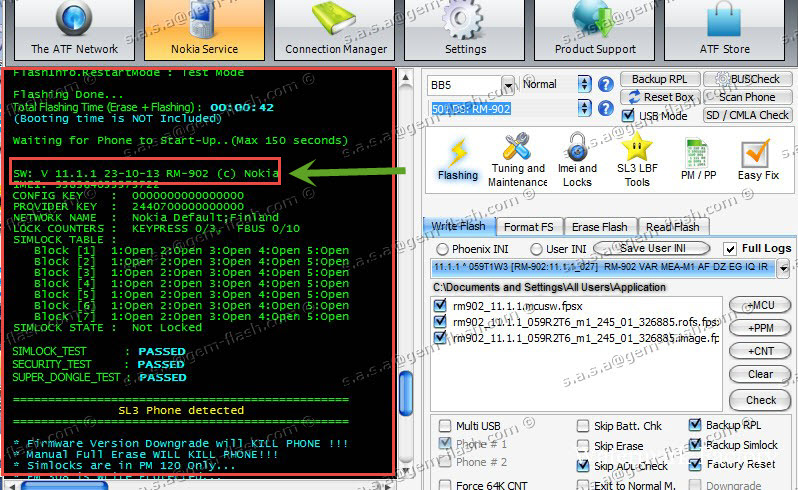This screenshot has width=798, height=490.
Task: Uncheck the image.fpsx file checkbox
Action: point(440,337)
